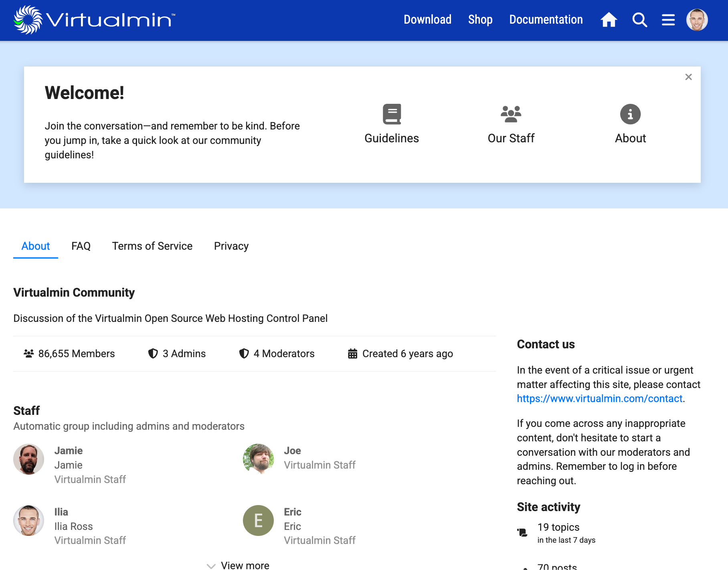
Task: Click the Site activity heading
Action: (548, 507)
